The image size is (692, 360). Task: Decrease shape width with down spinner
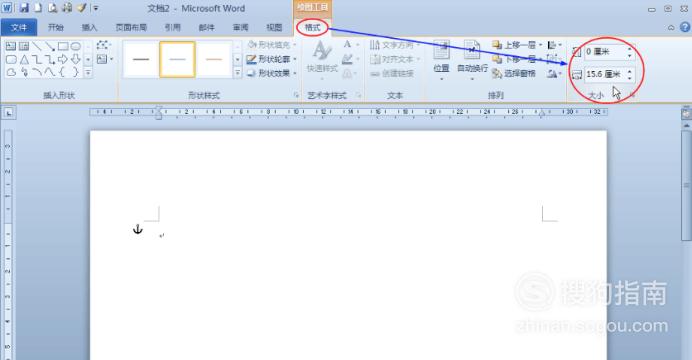click(630, 78)
